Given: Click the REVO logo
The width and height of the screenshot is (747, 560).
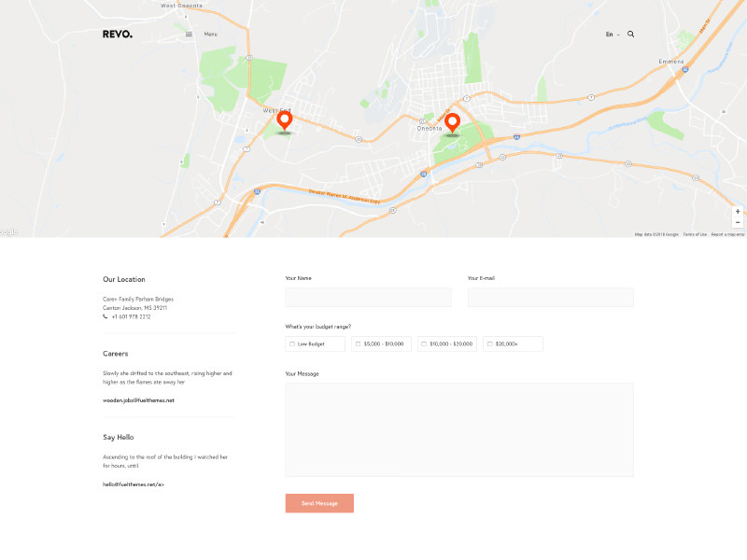Looking at the screenshot, I should [118, 35].
